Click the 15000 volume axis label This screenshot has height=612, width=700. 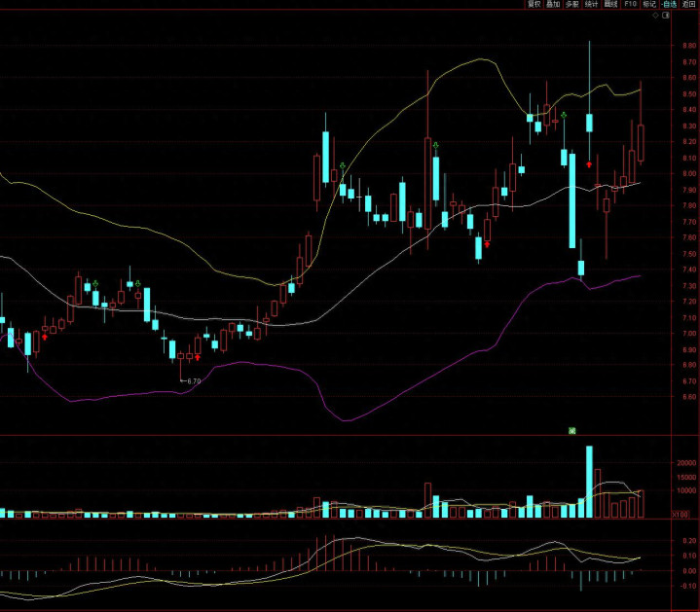click(x=686, y=477)
